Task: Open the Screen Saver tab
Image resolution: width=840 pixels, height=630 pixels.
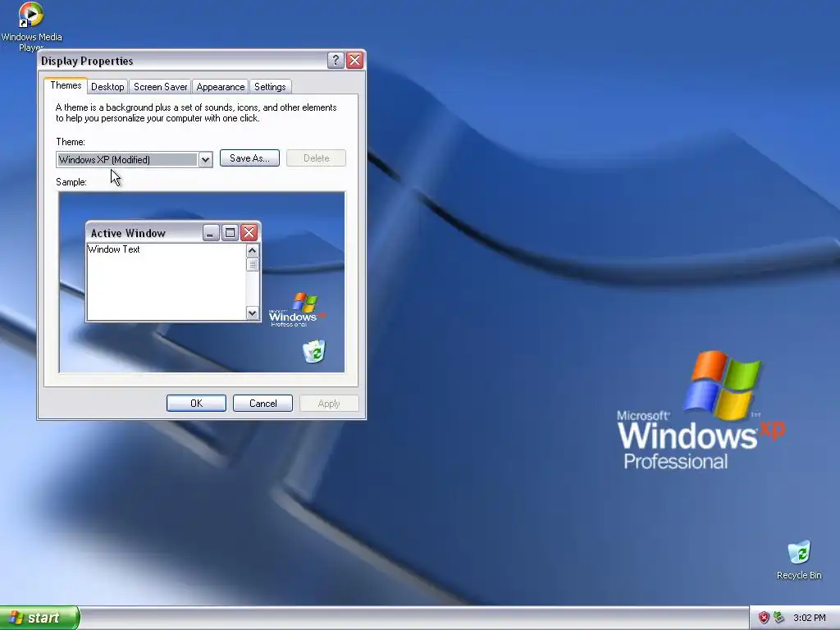Action: [x=160, y=87]
